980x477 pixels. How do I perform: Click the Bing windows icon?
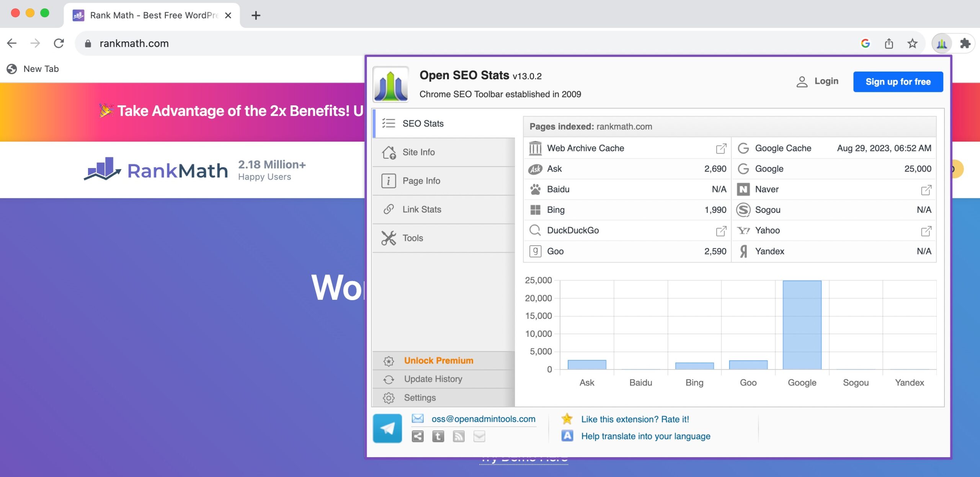[x=535, y=210]
